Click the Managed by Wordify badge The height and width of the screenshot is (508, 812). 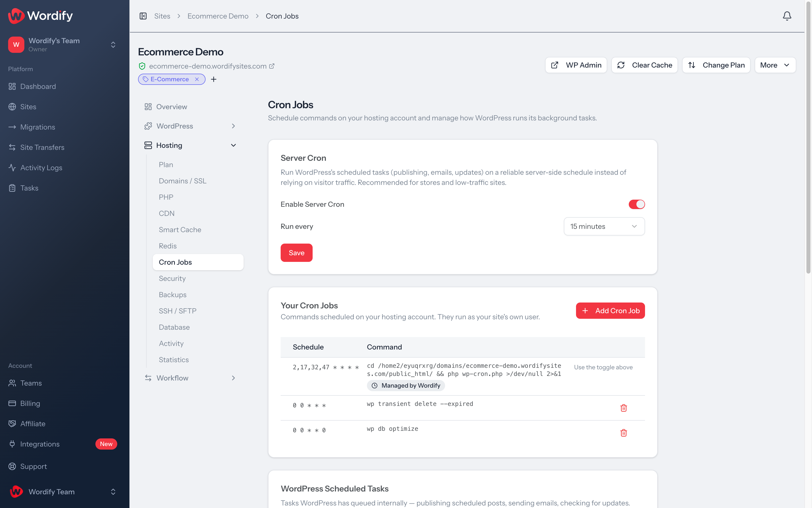click(406, 386)
